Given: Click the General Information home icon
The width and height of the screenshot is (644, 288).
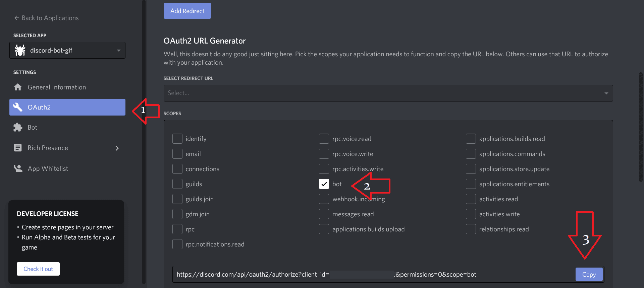Looking at the screenshot, I should tap(18, 87).
